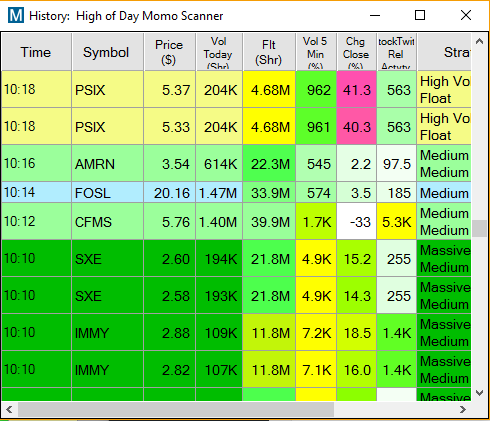Click the 22.3M float cell
490x421 pixels.
[269, 164]
